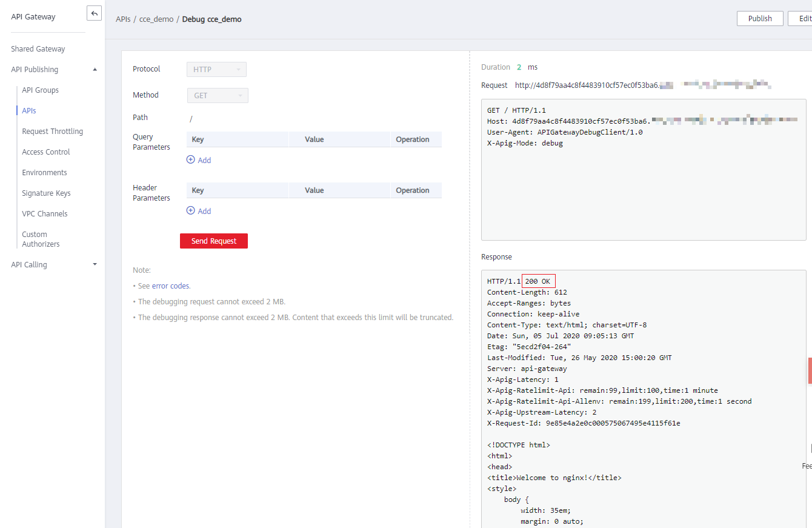
Task: Click the APIs breadcrumb link
Action: point(123,19)
